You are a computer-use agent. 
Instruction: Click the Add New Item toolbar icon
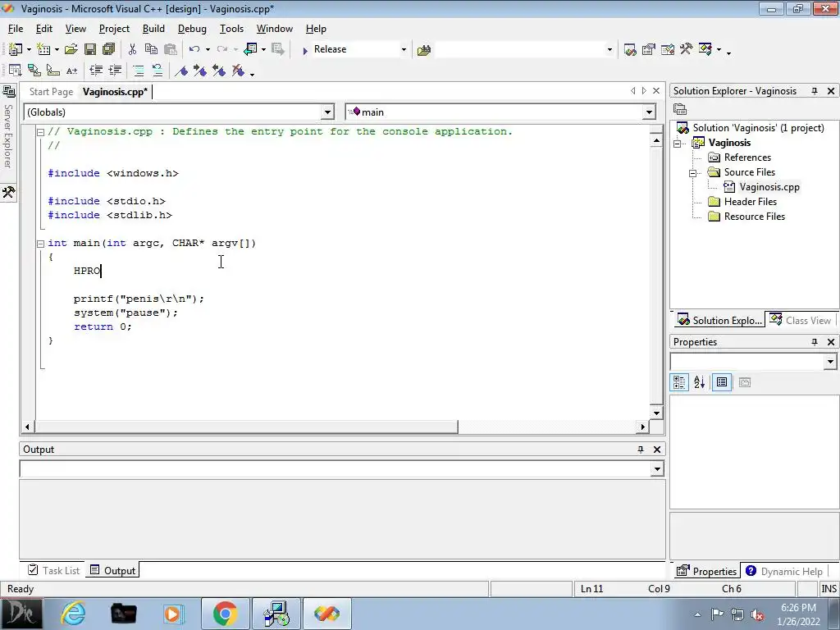(43, 49)
